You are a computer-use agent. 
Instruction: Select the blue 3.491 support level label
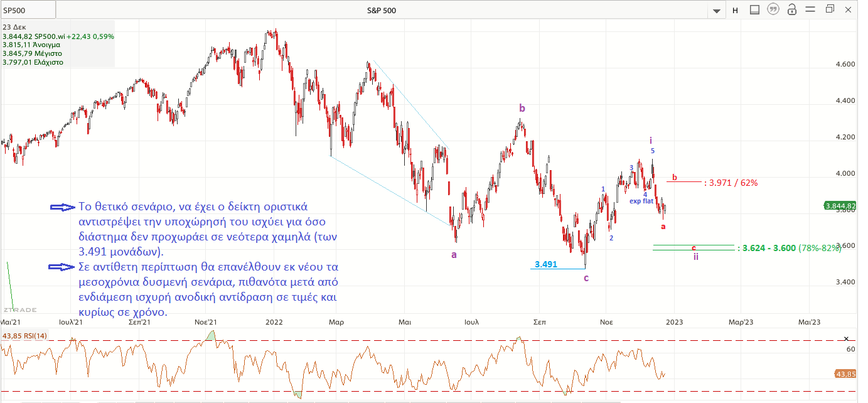point(546,264)
